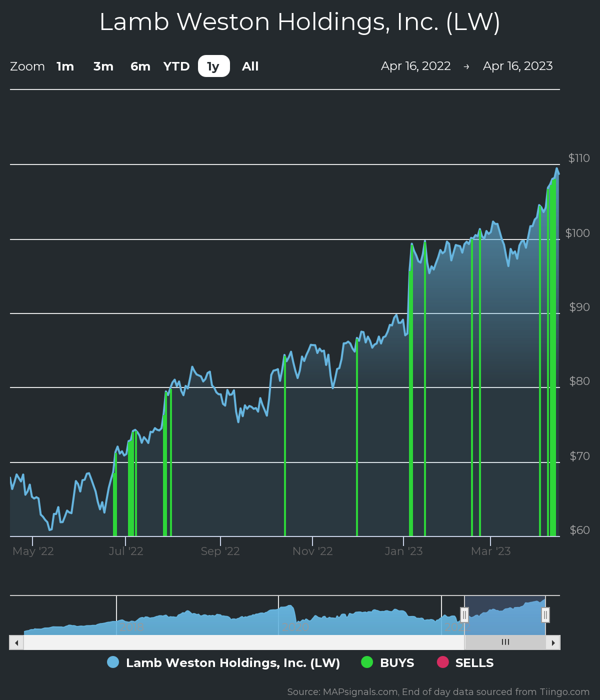Image resolution: width=600 pixels, height=700 pixels.
Task: Edit the Apr 16, 2022 start date
Action: [416, 66]
